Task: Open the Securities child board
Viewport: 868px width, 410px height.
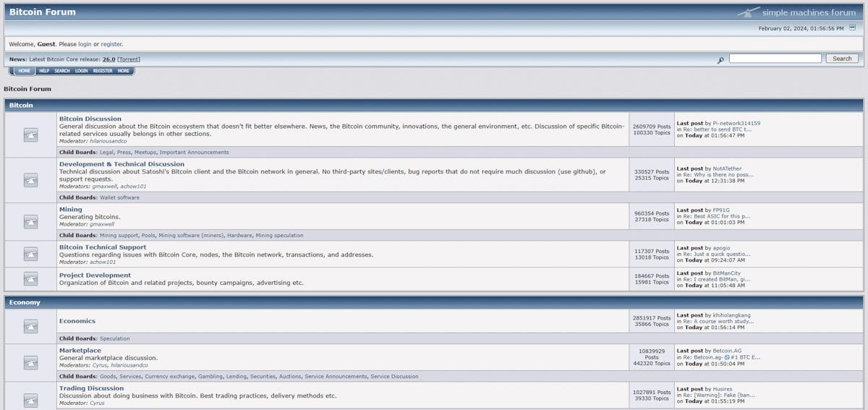Action: click(x=262, y=377)
